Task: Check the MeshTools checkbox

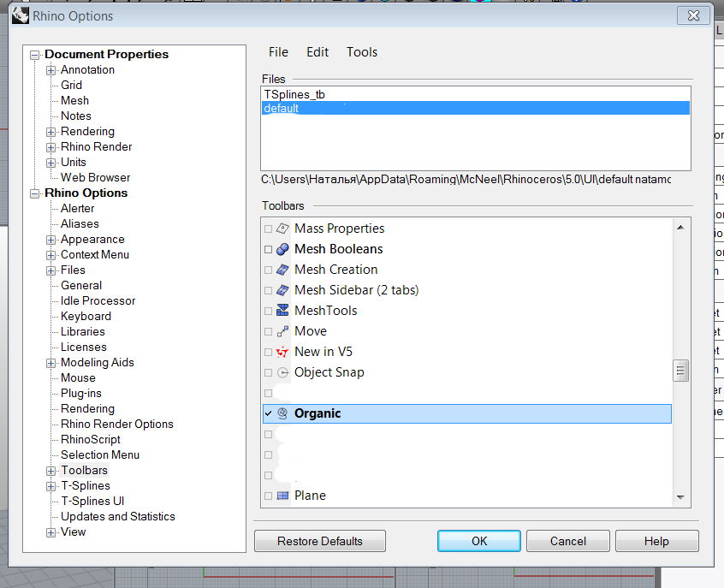Action: [268, 312]
